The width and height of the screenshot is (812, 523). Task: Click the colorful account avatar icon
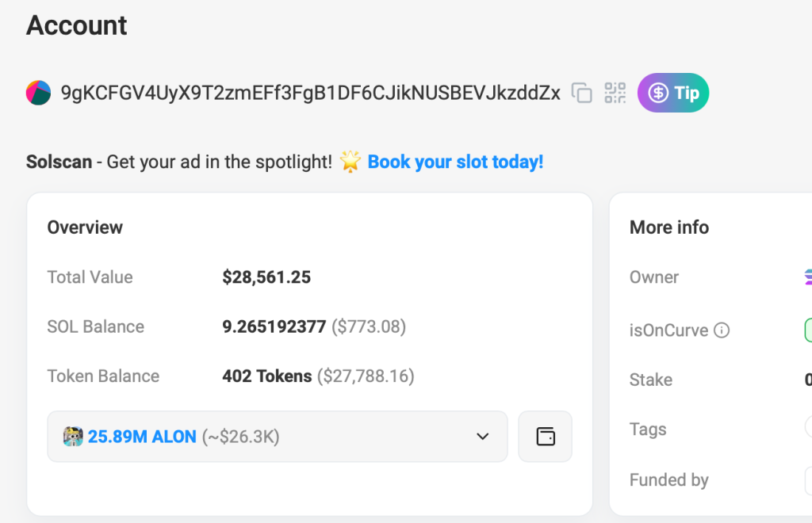click(39, 93)
